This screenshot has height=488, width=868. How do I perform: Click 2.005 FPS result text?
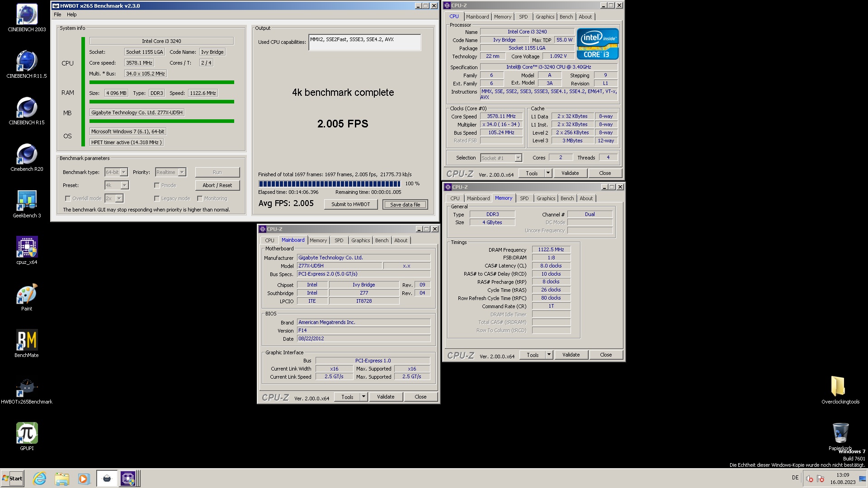(343, 124)
